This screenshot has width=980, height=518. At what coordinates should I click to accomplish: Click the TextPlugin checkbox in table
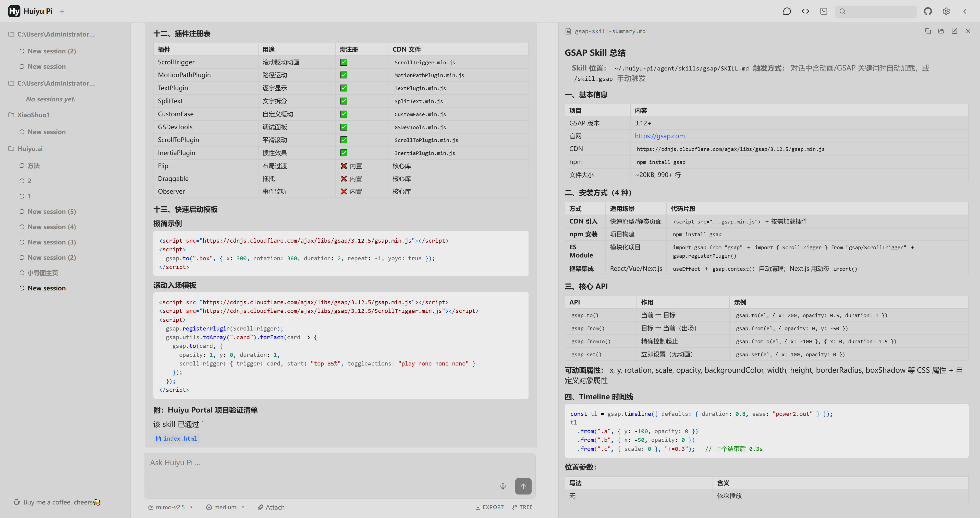coord(344,88)
